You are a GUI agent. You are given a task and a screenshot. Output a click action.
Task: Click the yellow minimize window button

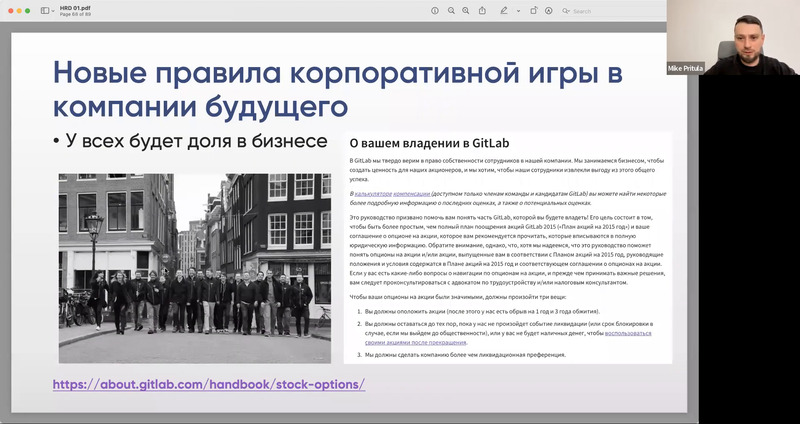tap(17, 10)
